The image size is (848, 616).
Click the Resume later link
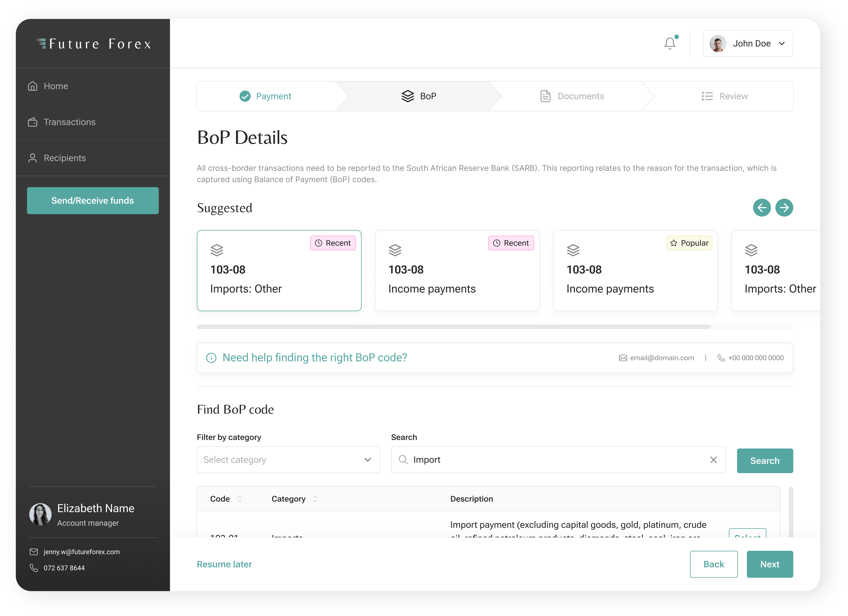224,564
